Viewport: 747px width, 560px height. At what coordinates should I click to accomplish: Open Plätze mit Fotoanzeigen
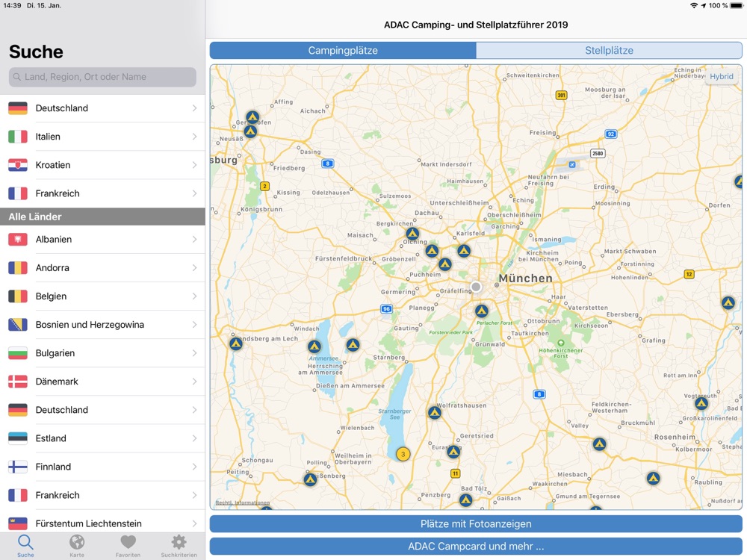click(476, 524)
